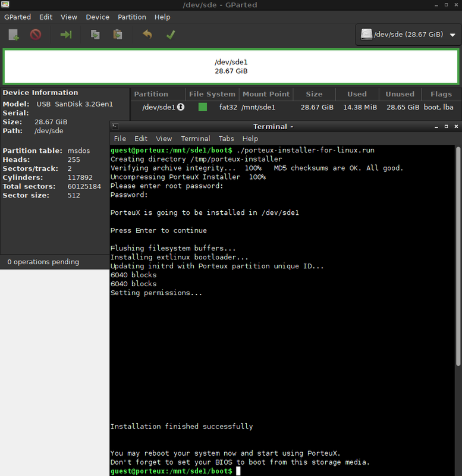Open the Device menu
462x476 pixels.
click(98, 17)
